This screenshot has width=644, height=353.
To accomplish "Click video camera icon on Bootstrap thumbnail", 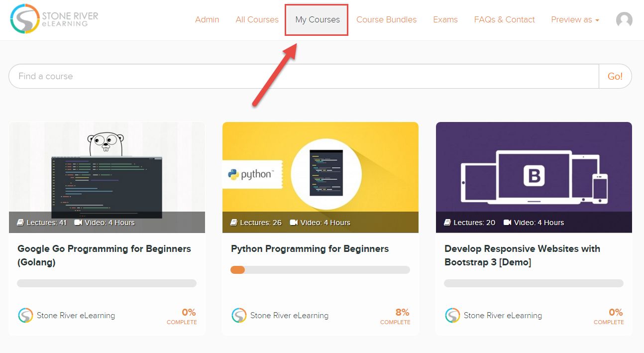I will (507, 223).
